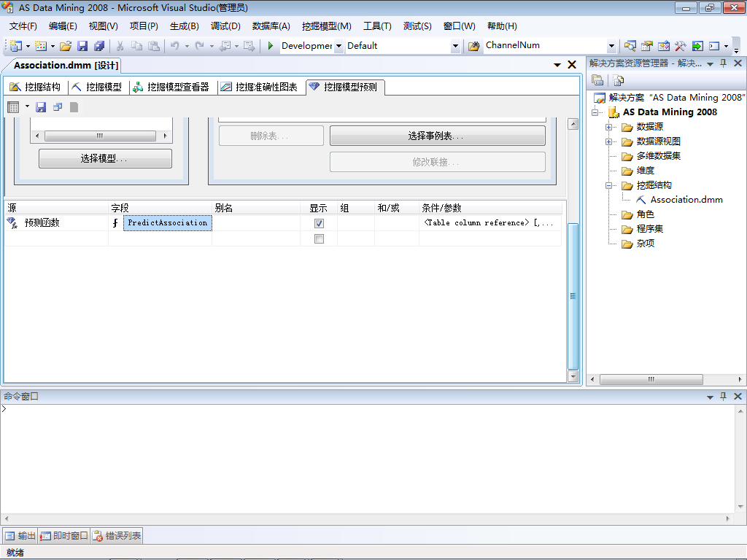The width and height of the screenshot is (747, 560).
Task: Open the 文件(F) menu
Action: coord(23,26)
